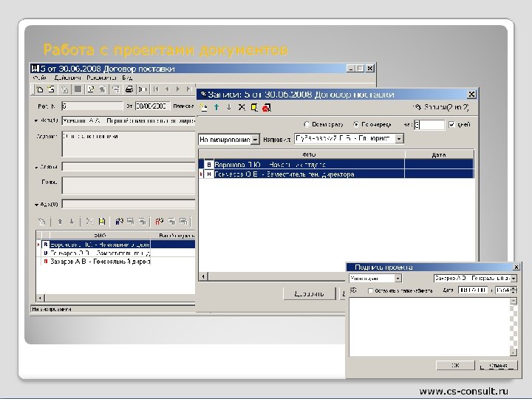Open the Файл menu in document window
Viewport: 532px width, 399px height.
pos(39,78)
